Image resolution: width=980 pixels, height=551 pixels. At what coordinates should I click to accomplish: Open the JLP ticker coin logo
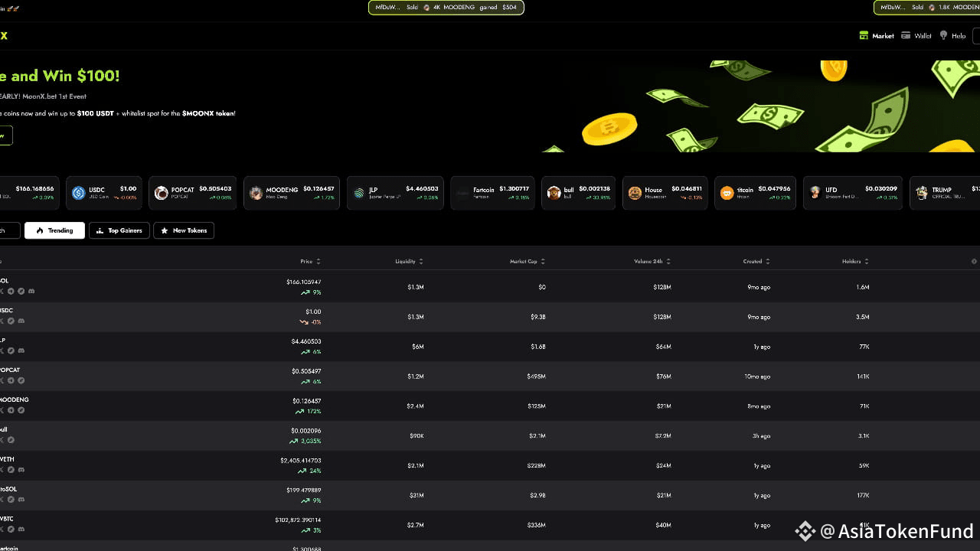coord(359,193)
